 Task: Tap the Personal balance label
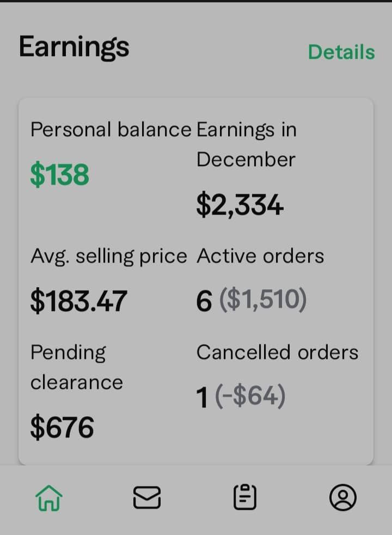pos(111,130)
